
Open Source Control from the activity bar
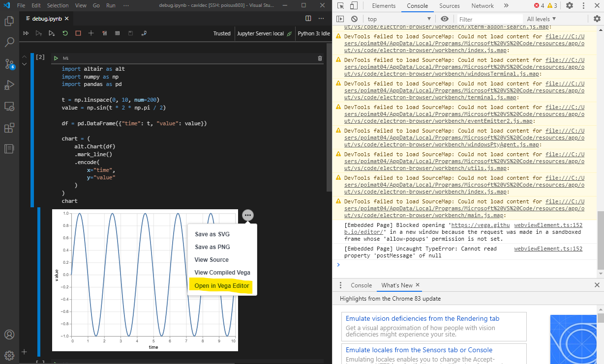coord(9,64)
